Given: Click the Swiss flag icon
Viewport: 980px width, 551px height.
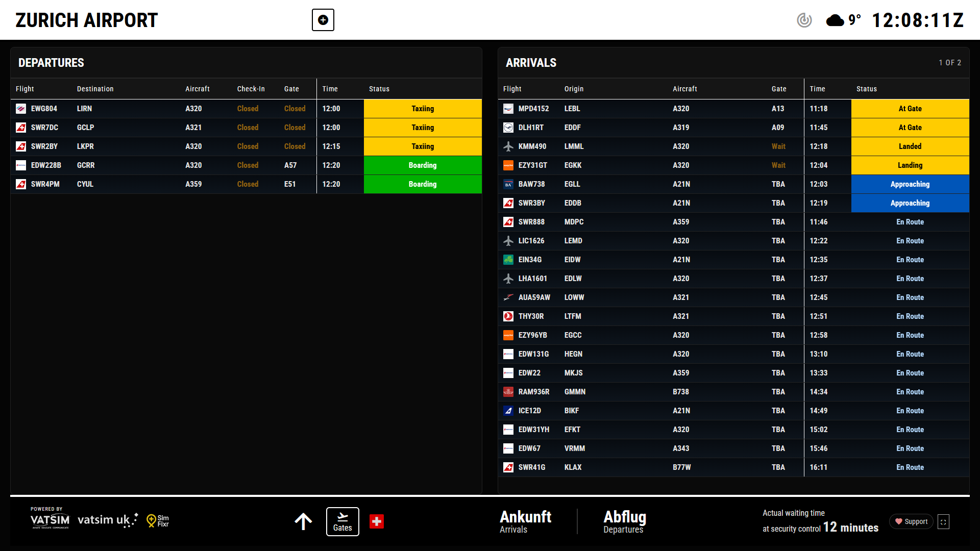Looking at the screenshot, I should pyautogui.click(x=377, y=521).
